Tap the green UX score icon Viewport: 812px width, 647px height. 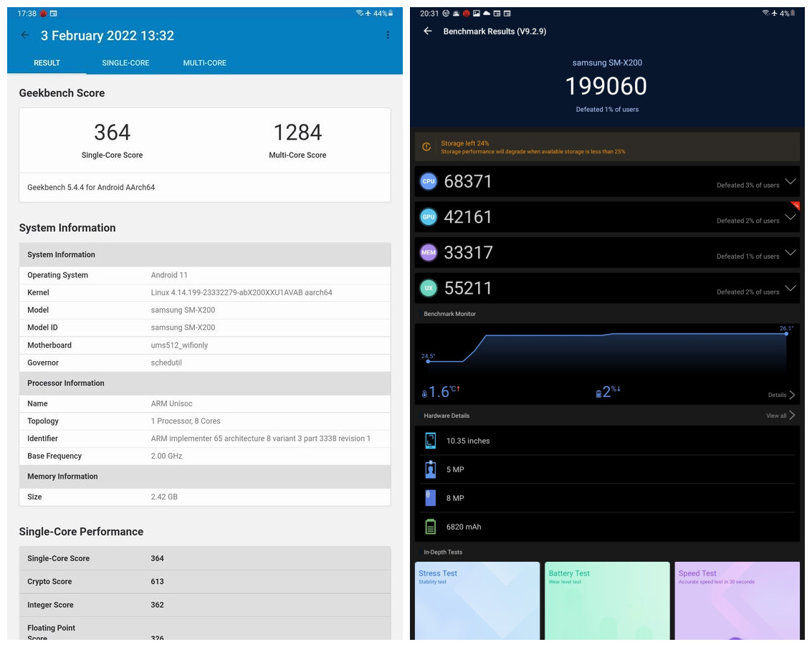pos(429,288)
